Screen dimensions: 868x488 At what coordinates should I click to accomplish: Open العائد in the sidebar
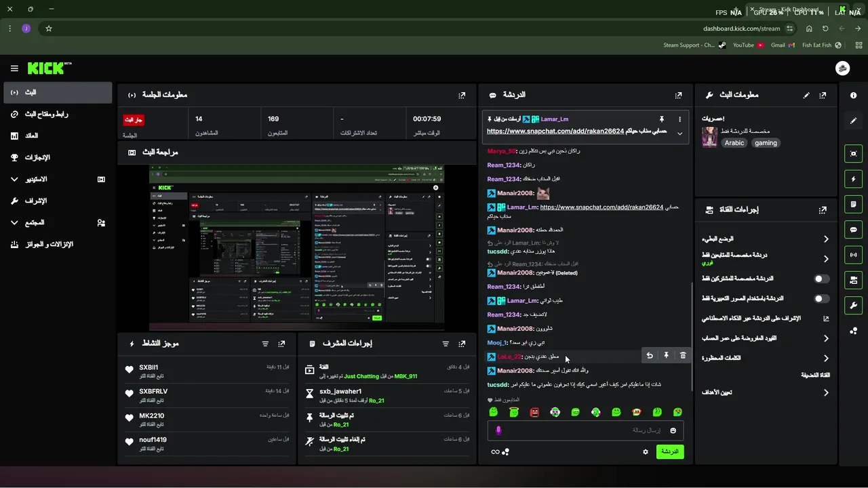58,136
